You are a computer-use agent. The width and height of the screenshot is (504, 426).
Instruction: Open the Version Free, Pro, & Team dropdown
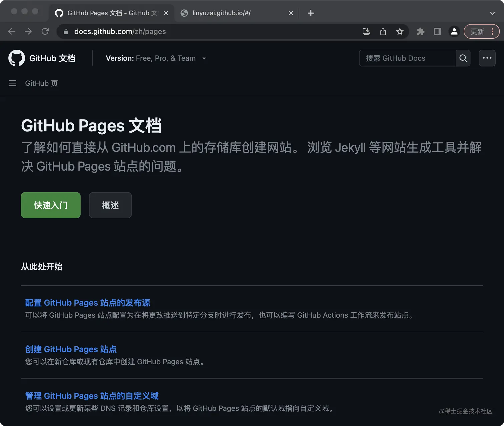click(x=156, y=58)
